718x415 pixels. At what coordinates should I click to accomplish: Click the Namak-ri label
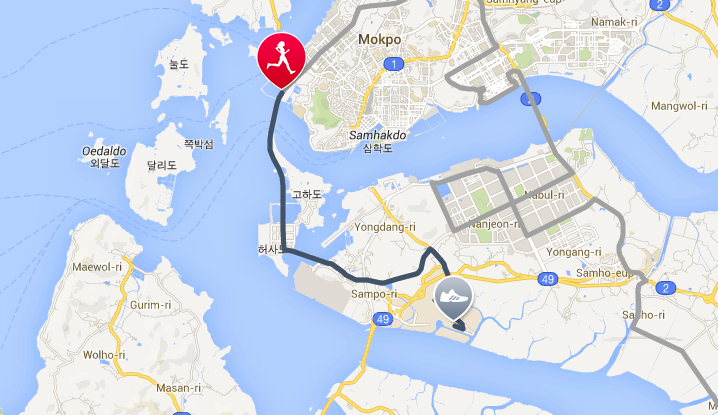coord(615,22)
